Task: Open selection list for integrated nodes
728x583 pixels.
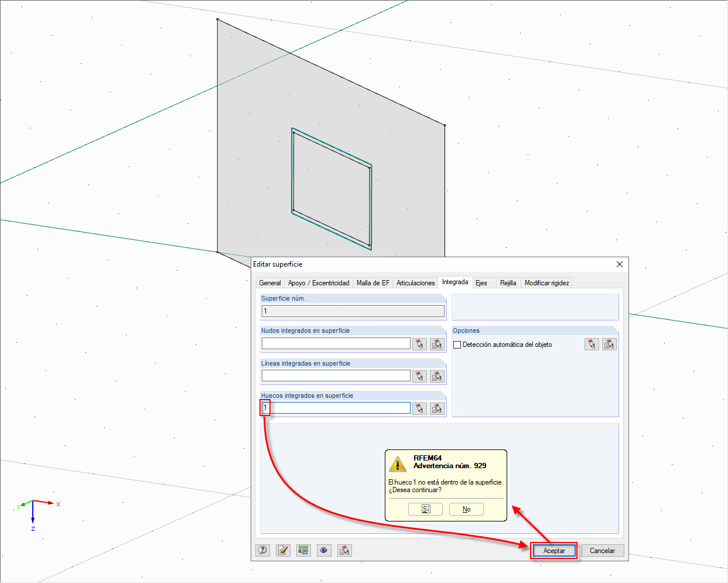Action: click(437, 344)
